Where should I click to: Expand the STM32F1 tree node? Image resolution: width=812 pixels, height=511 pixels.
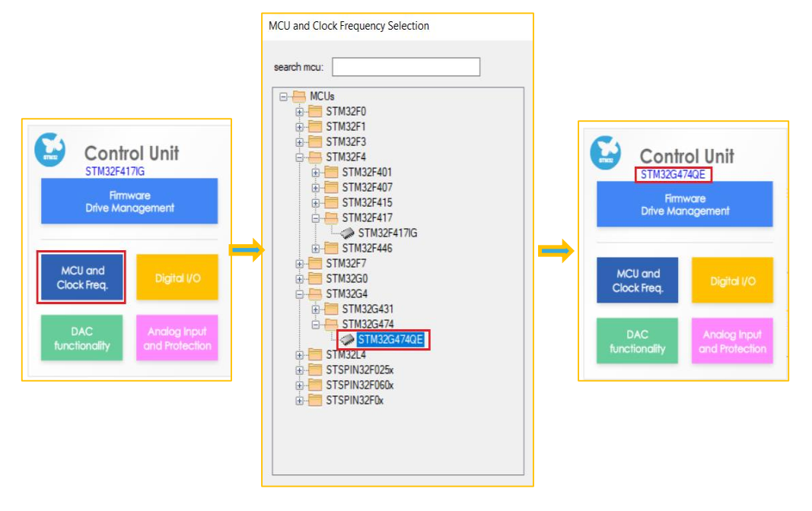point(299,127)
